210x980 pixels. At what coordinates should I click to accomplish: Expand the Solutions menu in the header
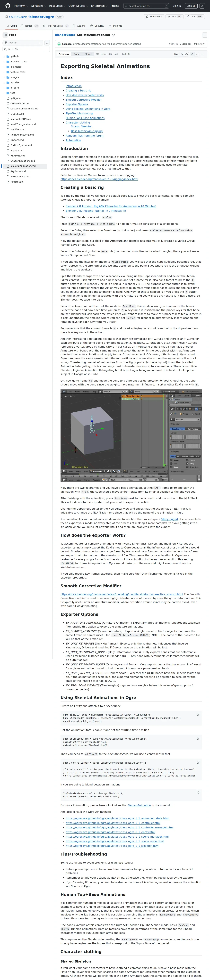click(38, 6)
